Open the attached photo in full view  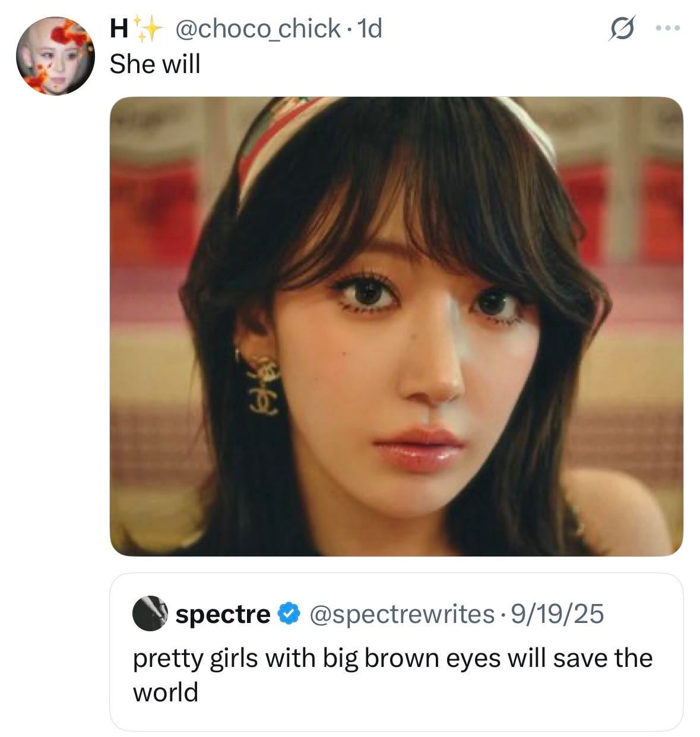[x=396, y=326]
